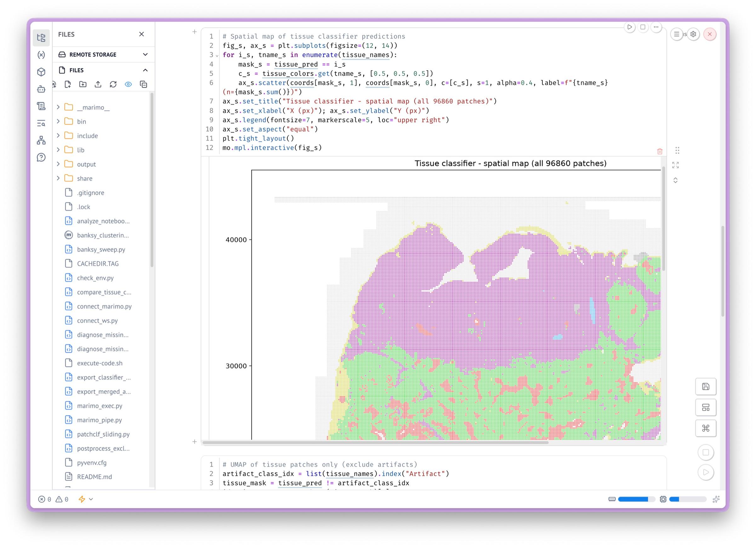This screenshot has width=756, height=547.
Task: Collapse the cell output with up-down chevron
Action: coord(675,180)
